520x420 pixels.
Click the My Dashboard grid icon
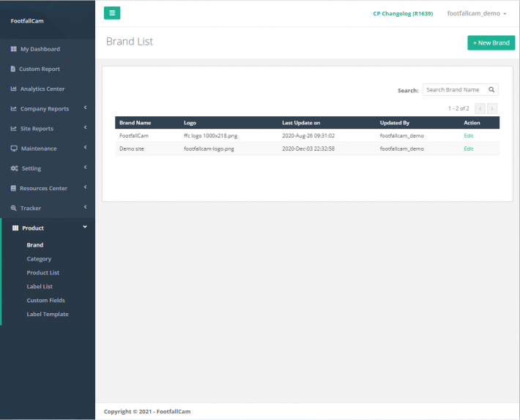coord(14,49)
